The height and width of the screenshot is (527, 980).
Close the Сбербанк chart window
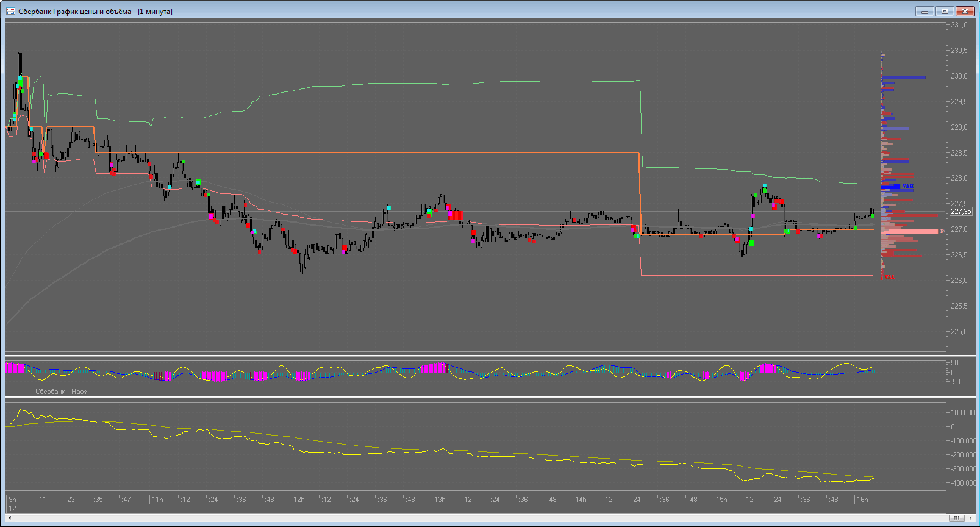pyautogui.click(x=965, y=11)
